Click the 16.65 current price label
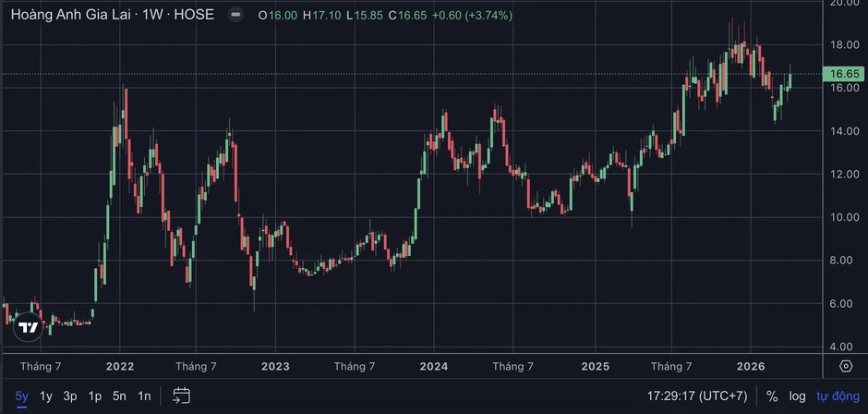868x414 pixels. pyautogui.click(x=843, y=74)
